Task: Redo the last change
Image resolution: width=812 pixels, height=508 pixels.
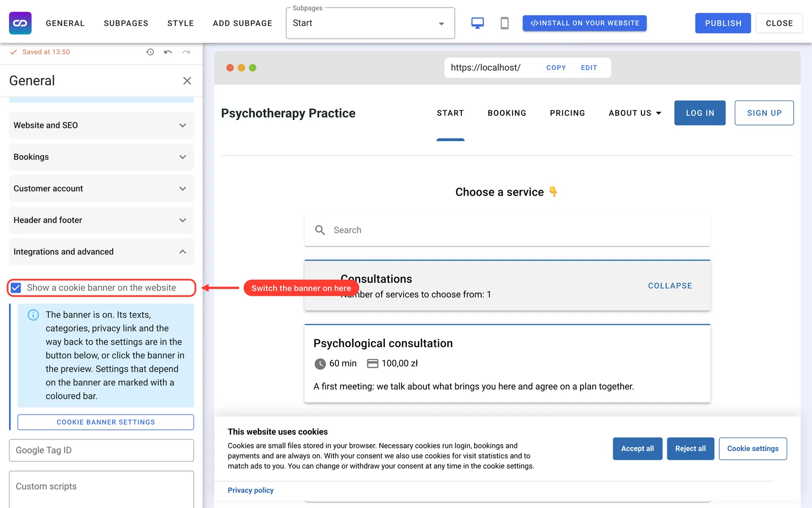Action: (x=186, y=52)
